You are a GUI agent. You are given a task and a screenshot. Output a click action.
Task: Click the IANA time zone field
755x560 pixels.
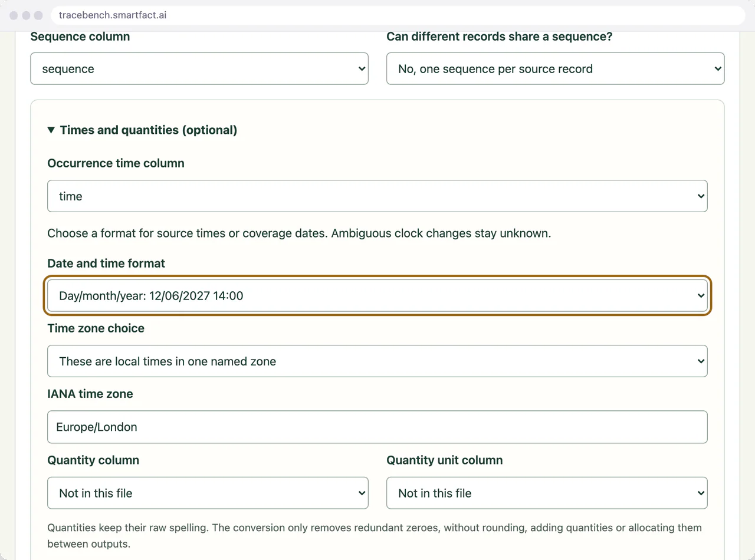377,427
